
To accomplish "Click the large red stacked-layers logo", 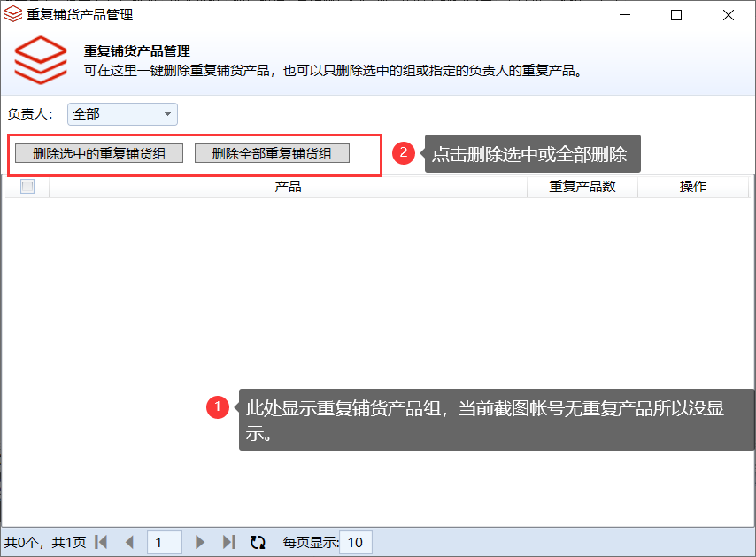I will 41,60.
